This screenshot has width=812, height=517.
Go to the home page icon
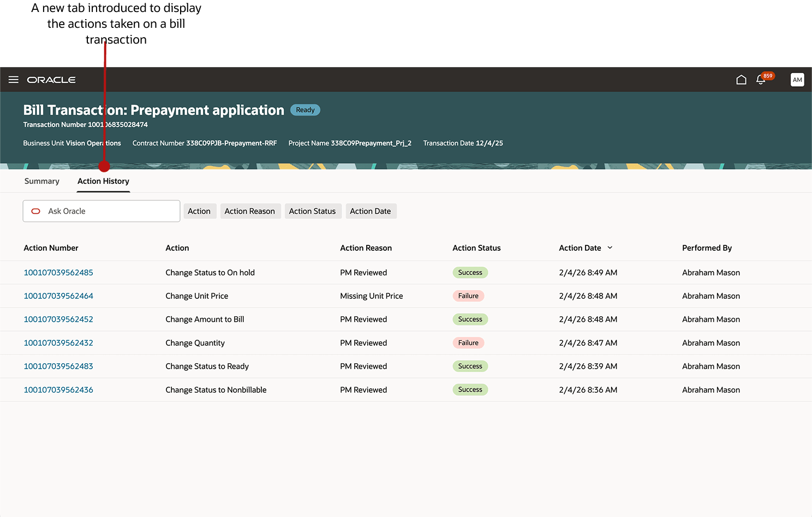pyautogui.click(x=741, y=79)
